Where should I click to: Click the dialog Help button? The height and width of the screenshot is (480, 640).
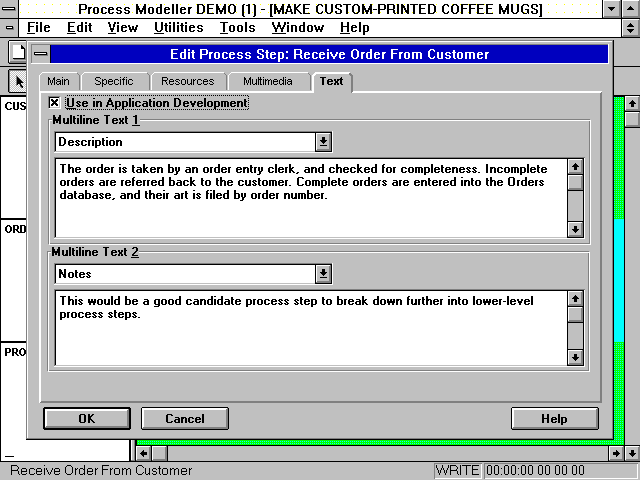[554, 419]
